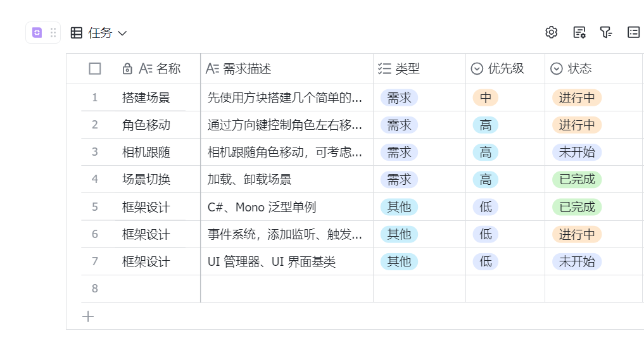Screen dimensions: 644x338
Task: Open the filter icon in the toolbar
Action: [x=606, y=32]
